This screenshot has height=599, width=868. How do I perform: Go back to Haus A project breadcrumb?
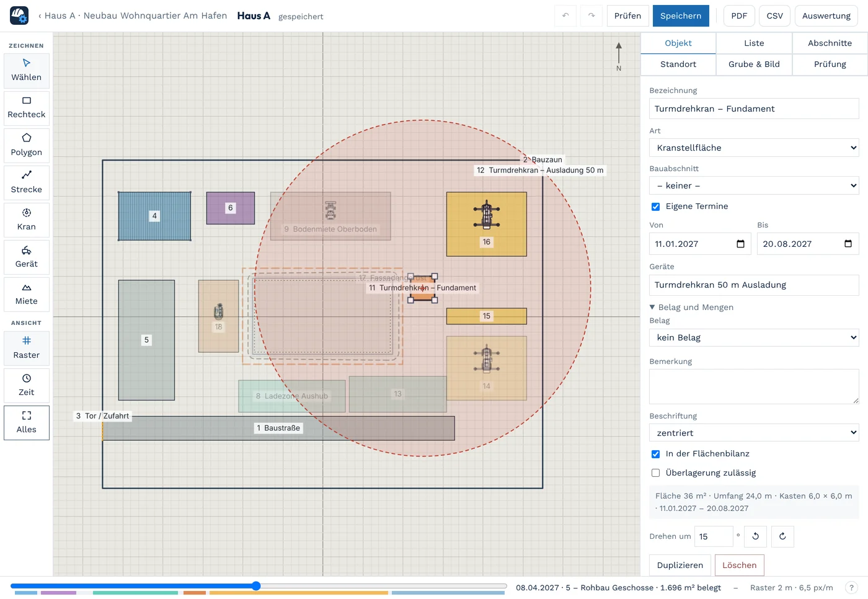(x=133, y=16)
